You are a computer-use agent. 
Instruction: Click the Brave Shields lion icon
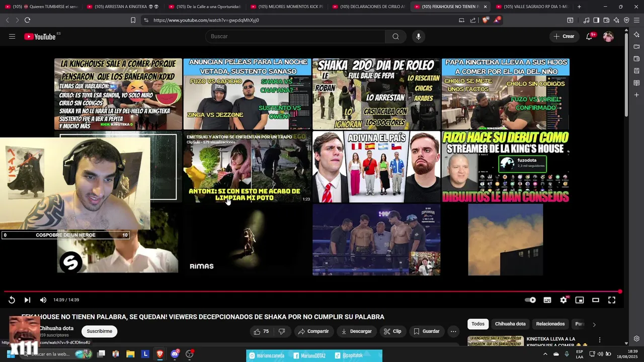click(x=486, y=20)
